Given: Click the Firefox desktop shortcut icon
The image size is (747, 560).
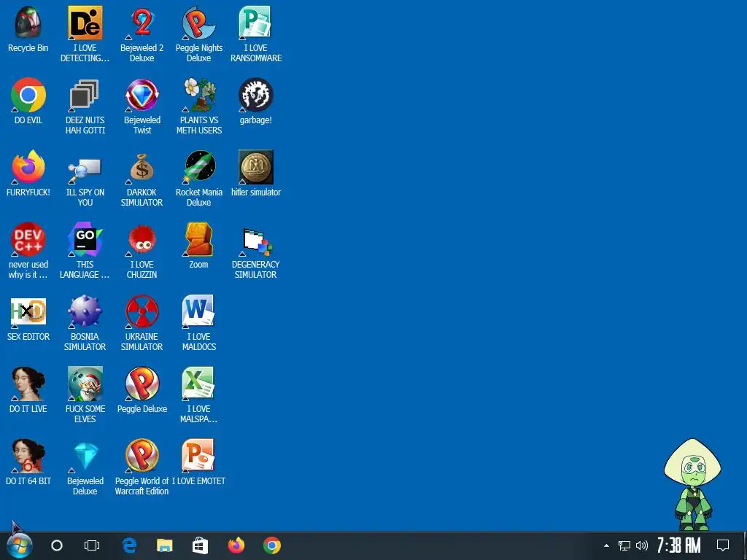Looking at the screenshot, I should tap(28, 167).
